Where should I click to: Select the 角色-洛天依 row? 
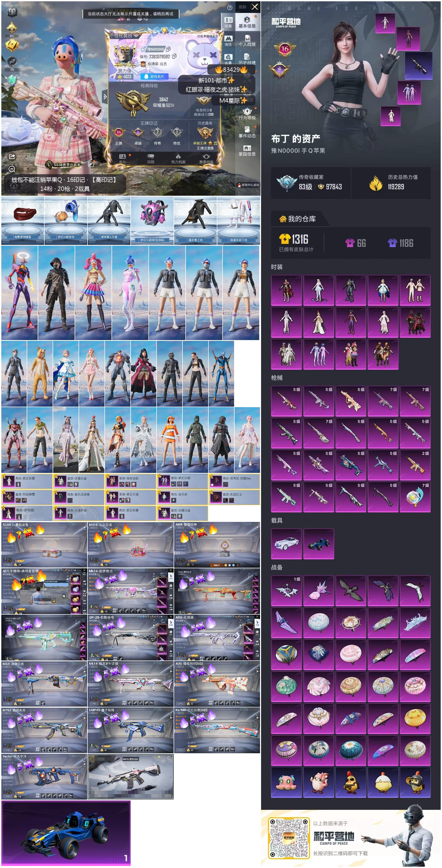coord(182,497)
